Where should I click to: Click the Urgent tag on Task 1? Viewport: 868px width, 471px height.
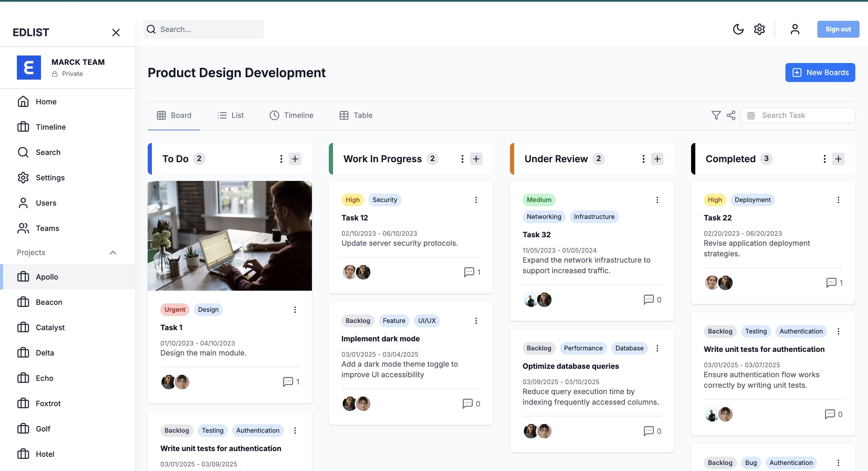(175, 309)
